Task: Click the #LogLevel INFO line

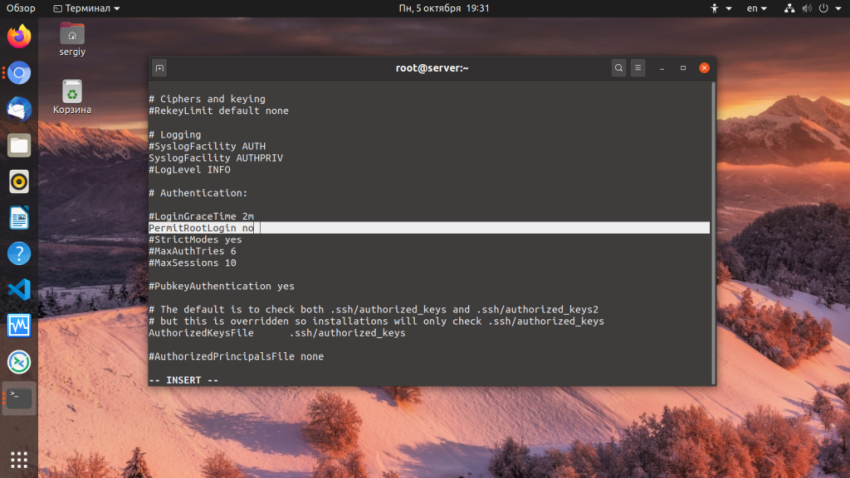Action: pos(190,170)
